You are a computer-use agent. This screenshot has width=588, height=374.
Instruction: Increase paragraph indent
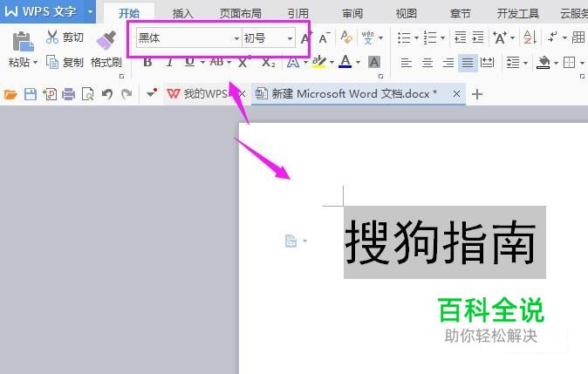coord(478,37)
